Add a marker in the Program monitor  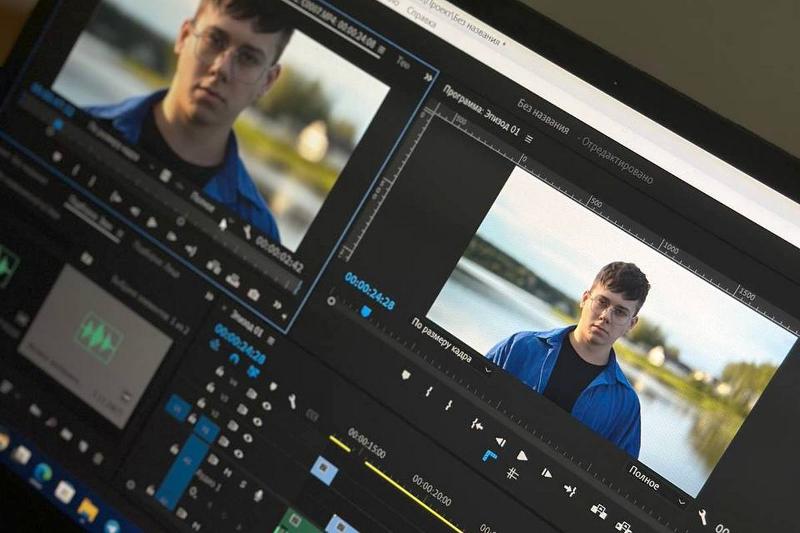pos(405,375)
